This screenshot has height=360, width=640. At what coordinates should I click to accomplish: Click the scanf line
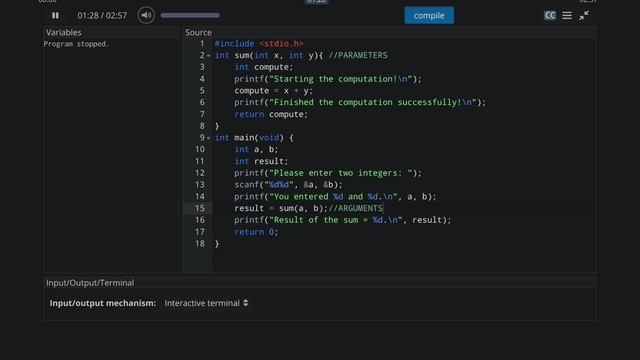289,185
